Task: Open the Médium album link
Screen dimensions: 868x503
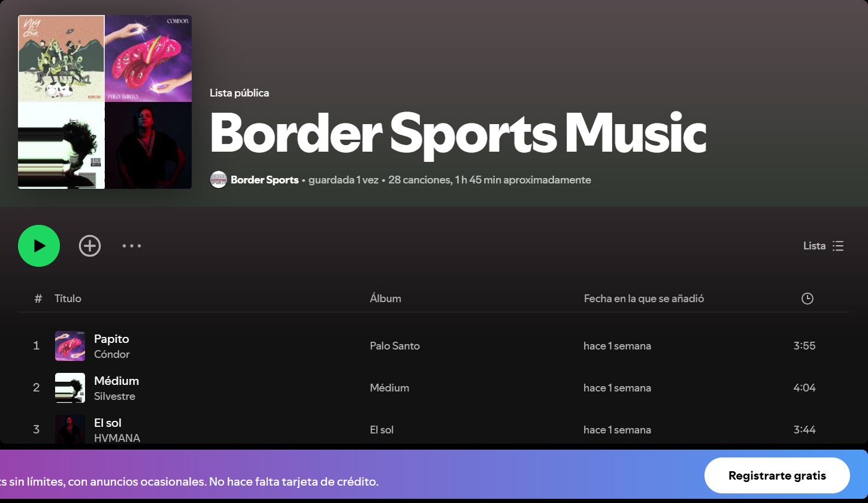Action: (x=389, y=388)
